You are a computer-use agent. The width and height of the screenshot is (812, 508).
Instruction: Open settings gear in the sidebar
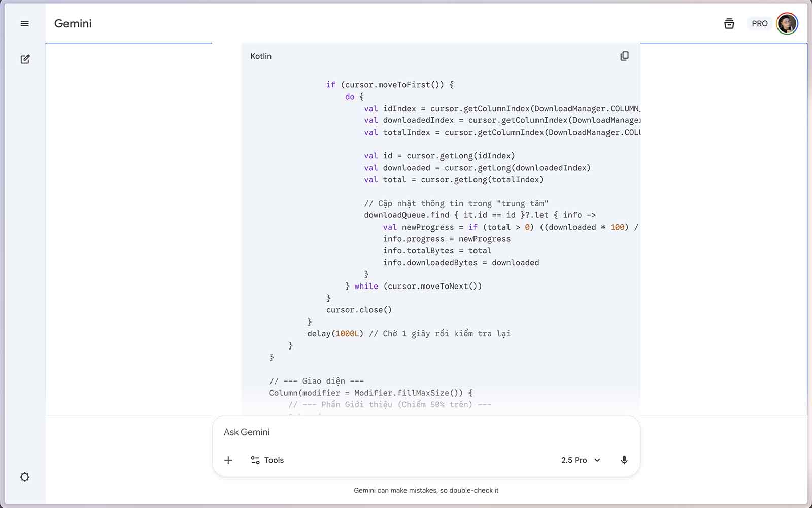[24, 477]
